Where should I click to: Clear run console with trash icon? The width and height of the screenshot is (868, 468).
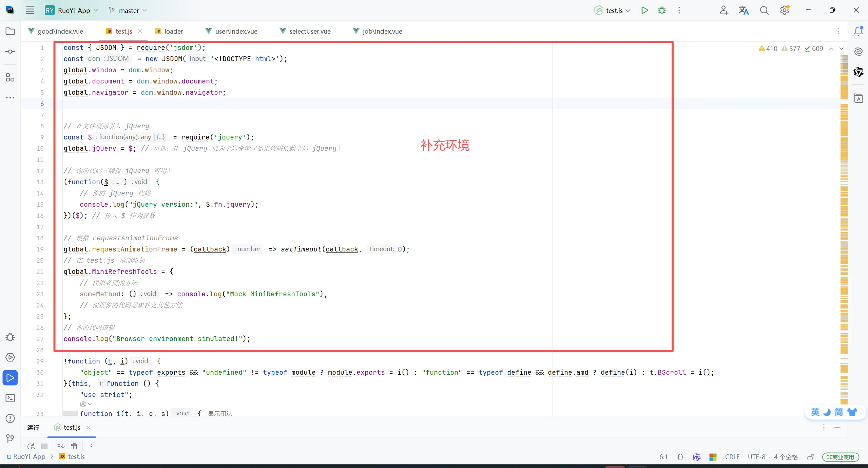[x=74, y=446]
